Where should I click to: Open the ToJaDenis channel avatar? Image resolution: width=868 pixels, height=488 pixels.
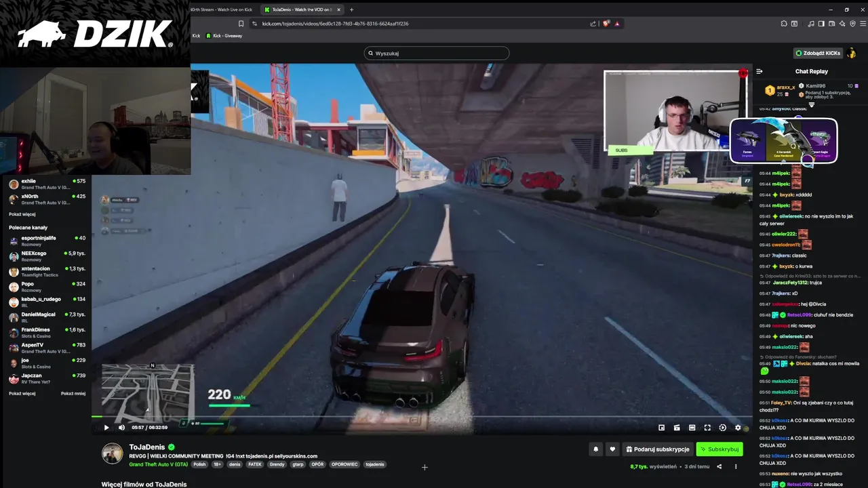tap(113, 453)
